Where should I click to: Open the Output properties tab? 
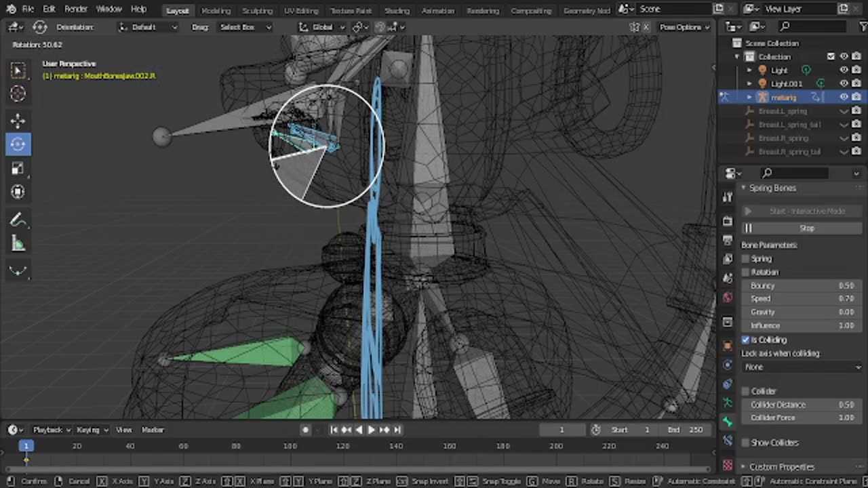pos(728,240)
